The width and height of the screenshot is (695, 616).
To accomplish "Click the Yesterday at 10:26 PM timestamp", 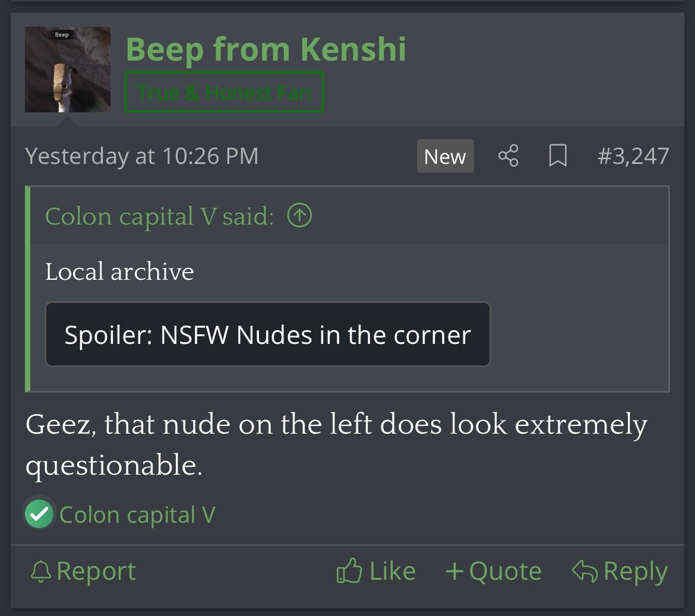I will (x=142, y=156).
